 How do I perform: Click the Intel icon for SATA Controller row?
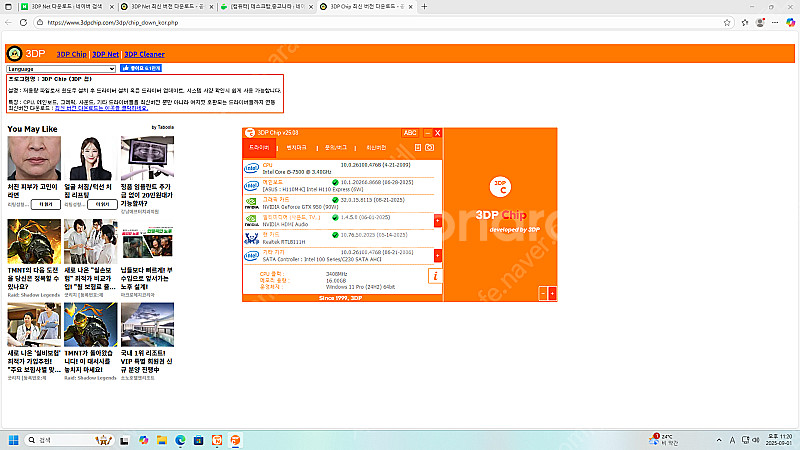(x=252, y=256)
